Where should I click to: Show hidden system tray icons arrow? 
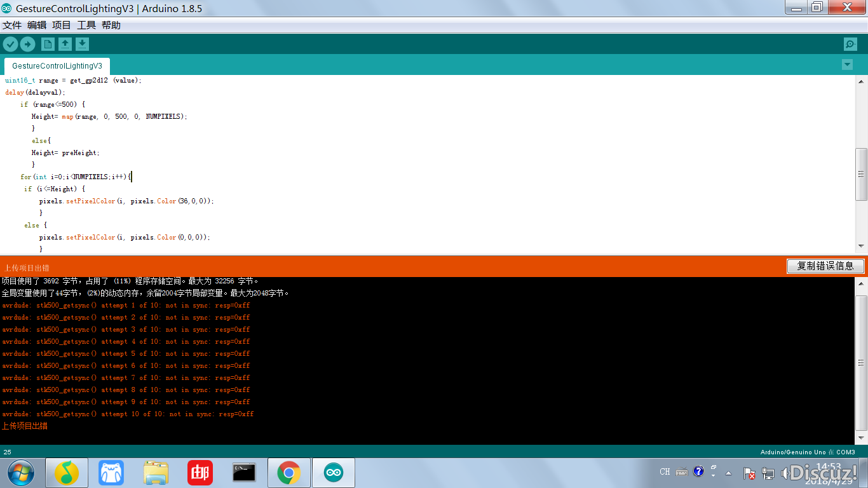[x=729, y=473]
